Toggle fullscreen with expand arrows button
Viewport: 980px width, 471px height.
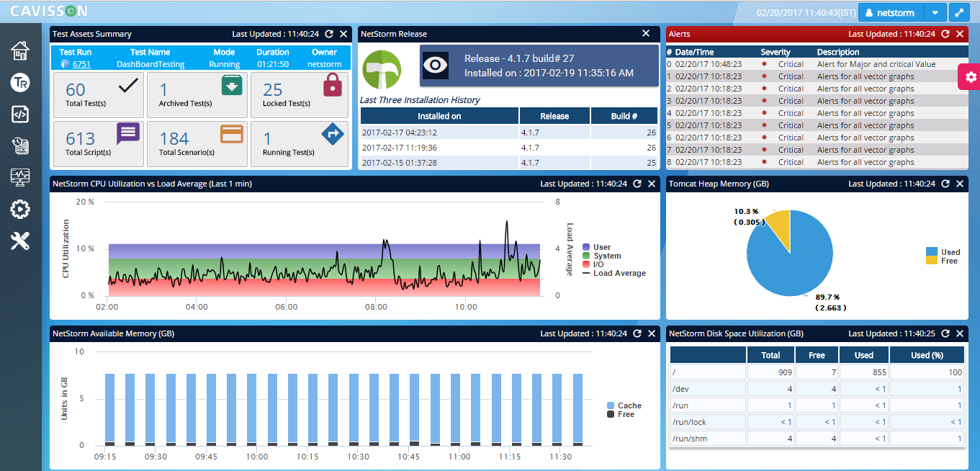(958, 12)
